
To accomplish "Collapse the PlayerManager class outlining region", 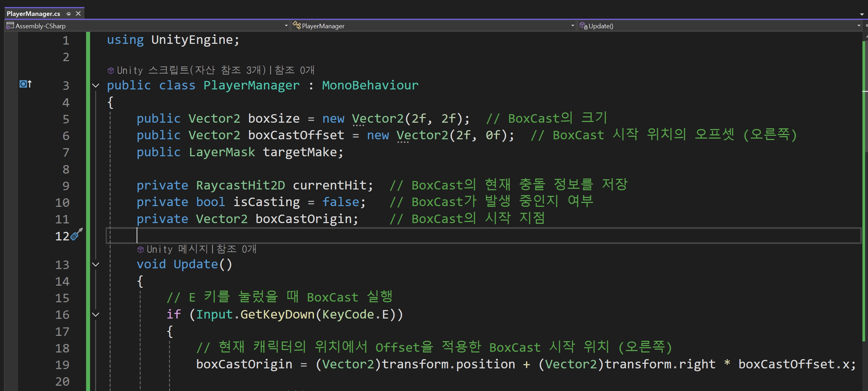I will [96, 86].
